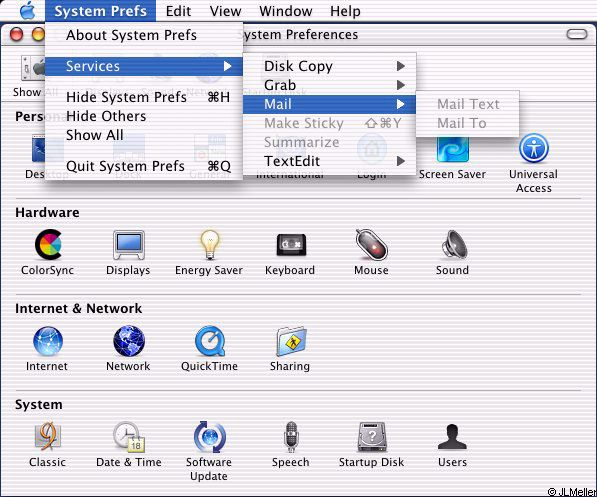Expand the TextEdit submenu

tap(329, 161)
